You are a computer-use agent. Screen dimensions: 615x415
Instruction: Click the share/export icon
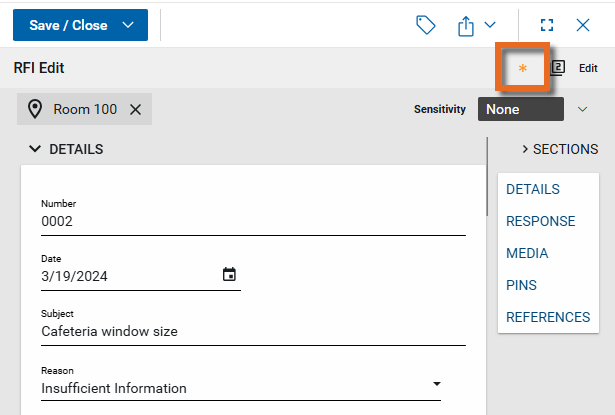point(467,25)
